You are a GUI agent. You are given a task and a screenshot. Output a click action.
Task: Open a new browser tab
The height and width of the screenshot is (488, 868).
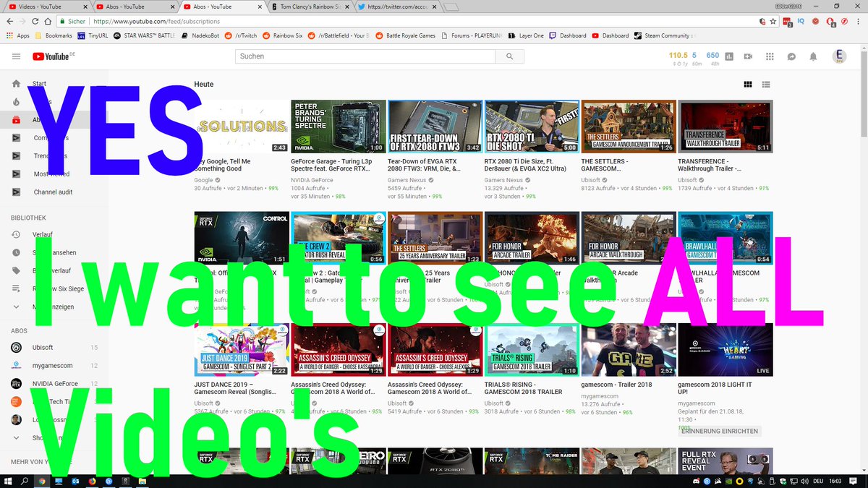coord(451,7)
